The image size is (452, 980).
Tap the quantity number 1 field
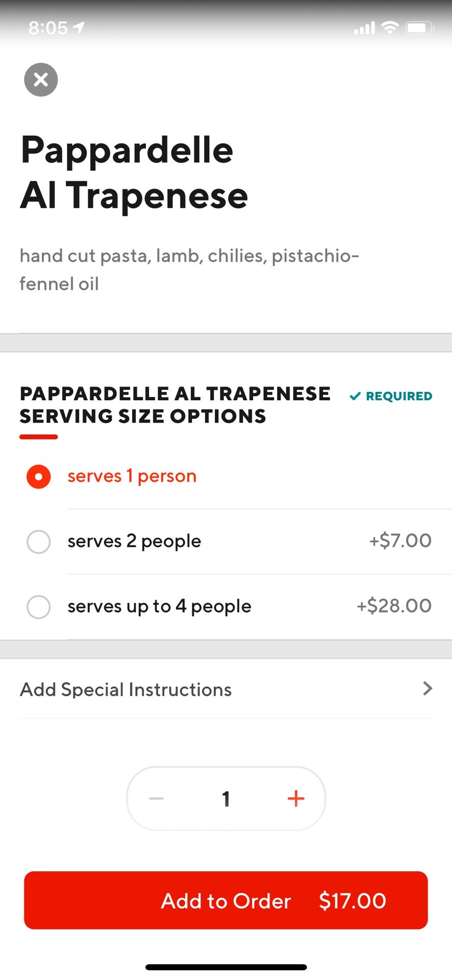point(226,799)
